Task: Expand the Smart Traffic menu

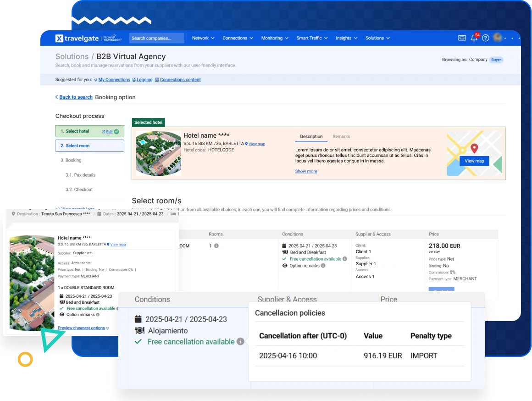Action: 312,38
